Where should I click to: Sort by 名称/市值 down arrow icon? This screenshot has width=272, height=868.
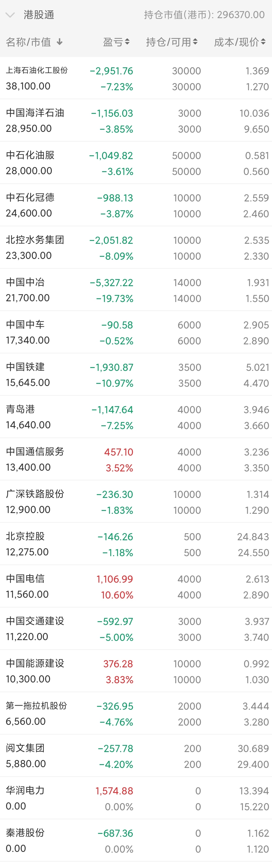[60, 42]
